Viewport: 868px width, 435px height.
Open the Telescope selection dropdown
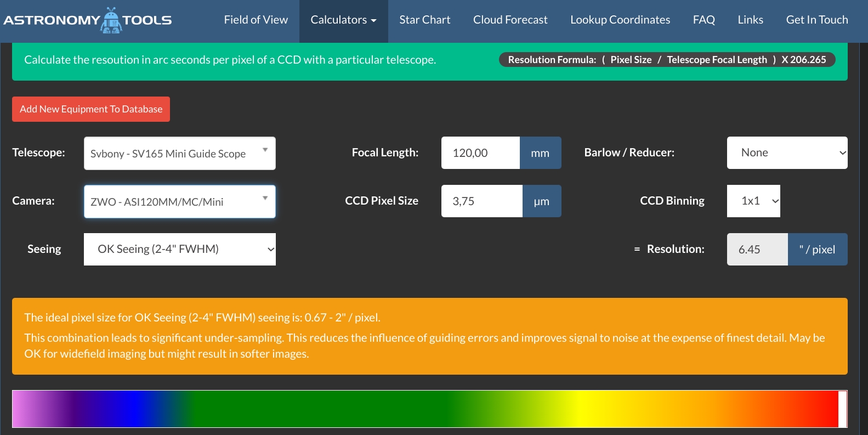coord(179,154)
